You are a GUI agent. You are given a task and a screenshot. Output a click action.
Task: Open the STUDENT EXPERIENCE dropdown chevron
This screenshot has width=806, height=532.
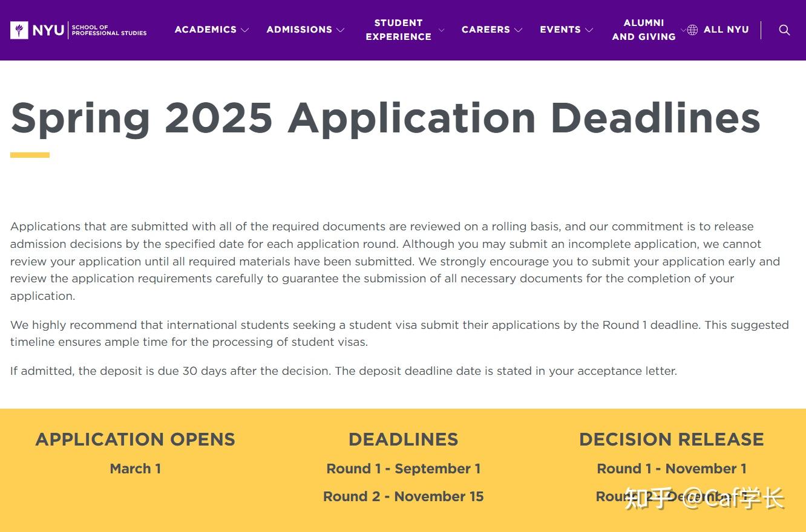point(441,30)
